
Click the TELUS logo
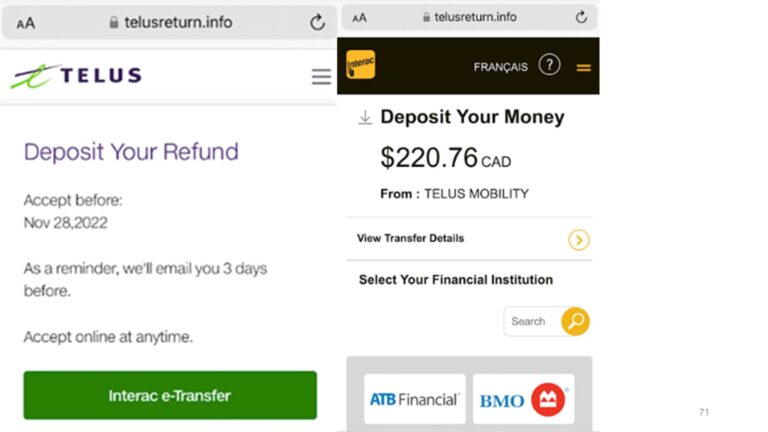(76, 76)
